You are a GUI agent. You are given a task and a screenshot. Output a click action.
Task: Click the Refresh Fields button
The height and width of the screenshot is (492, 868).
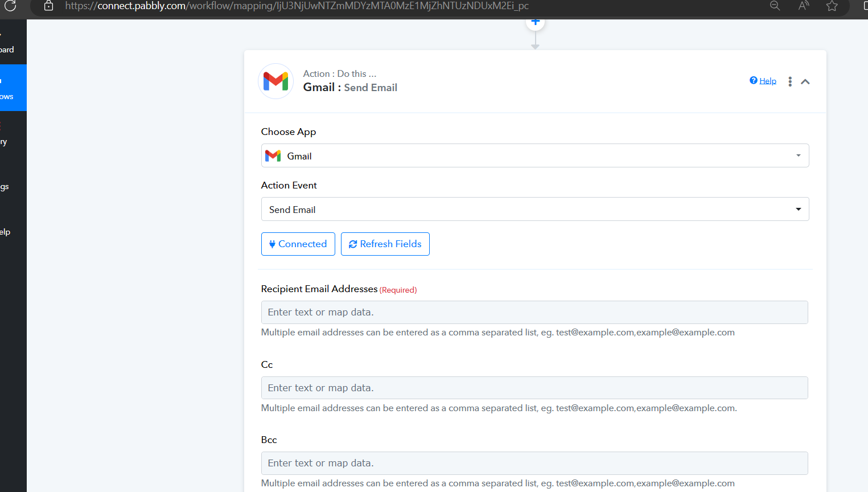(385, 244)
